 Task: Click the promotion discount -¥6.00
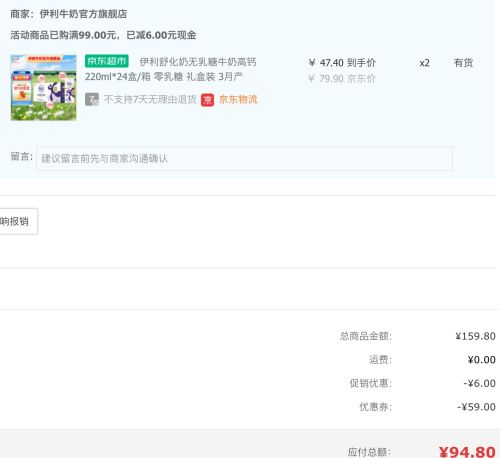[x=479, y=383]
